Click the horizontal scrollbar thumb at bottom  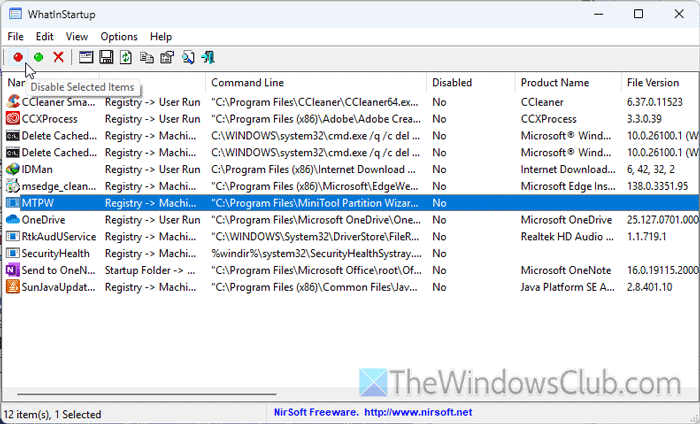(x=146, y=394)
